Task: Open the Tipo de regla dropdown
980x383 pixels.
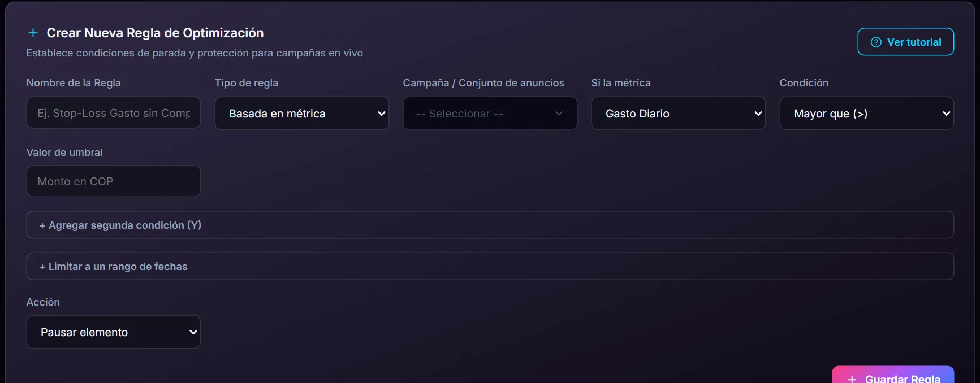Action: coord(302,114)
